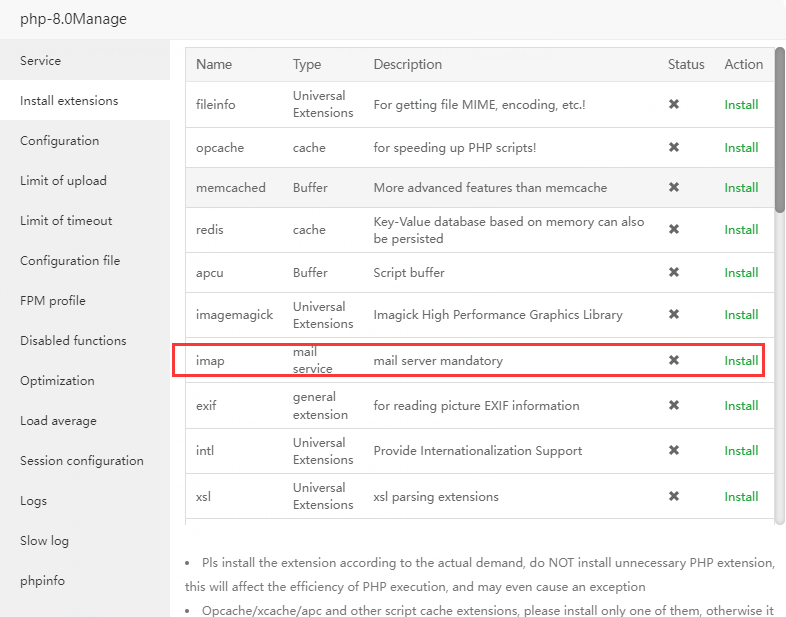Click the exif status X icon
This screenshot has width=786, height=617.
[674, 405]
